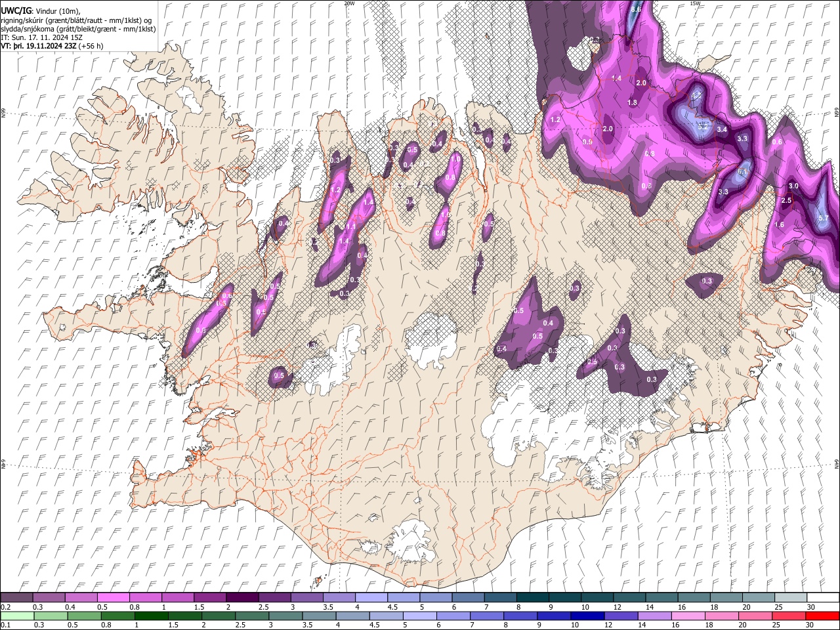Click the '2.5' value near the east coast

[787, 201]
